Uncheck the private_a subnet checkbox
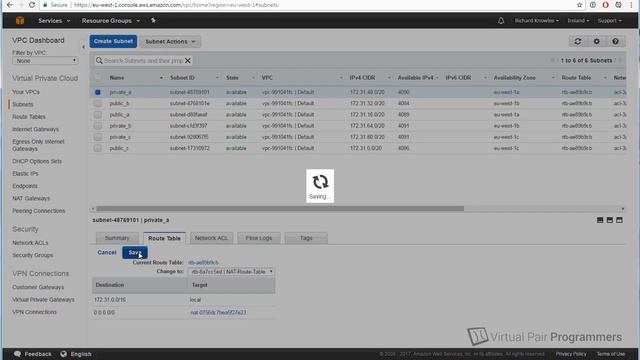 pyautogui.click(x=98, y=92)
